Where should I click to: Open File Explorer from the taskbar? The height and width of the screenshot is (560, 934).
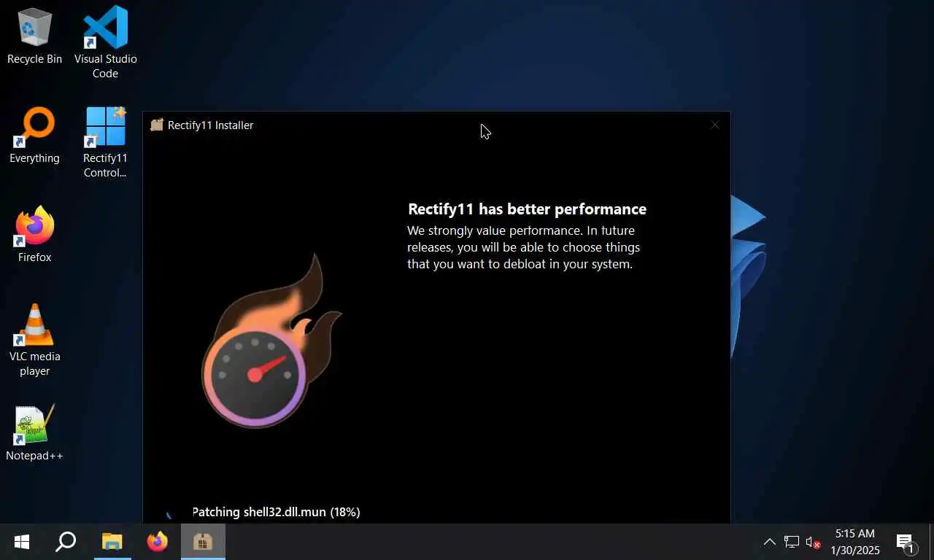112,542
